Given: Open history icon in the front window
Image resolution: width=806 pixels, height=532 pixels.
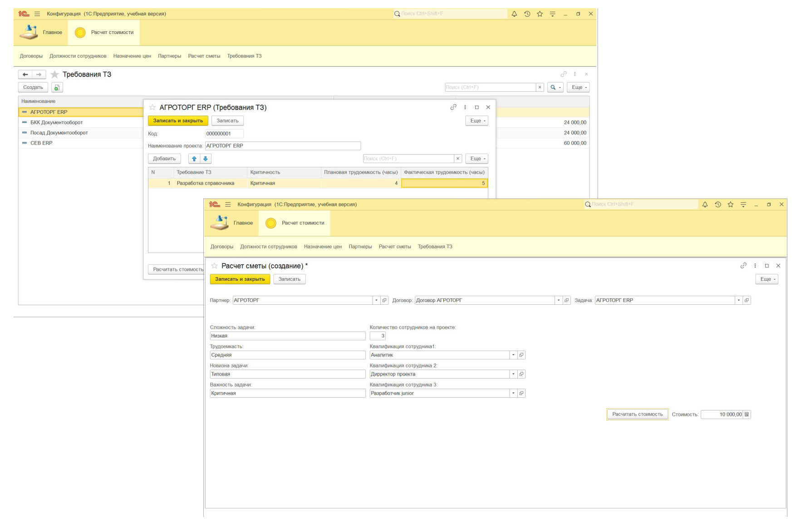Looking at the screenshot, I should click(x=718, y=205).
